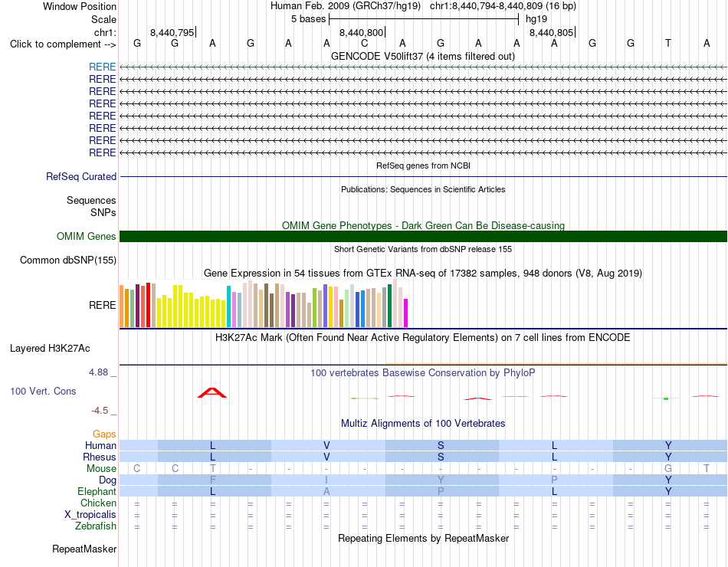
Task: Open the Common dbSNP(155) track label
Action: coord(67,260)
